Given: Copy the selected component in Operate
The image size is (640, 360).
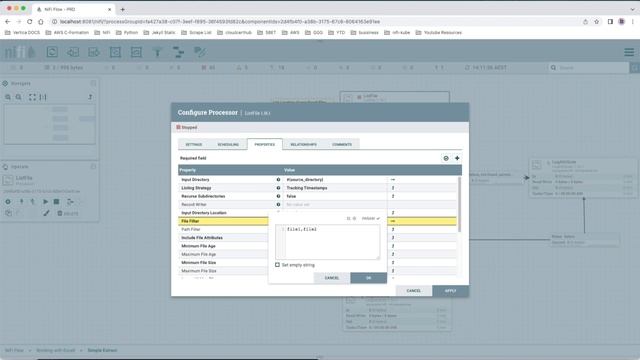Looking at the screenshot, I should coord(8,213).
